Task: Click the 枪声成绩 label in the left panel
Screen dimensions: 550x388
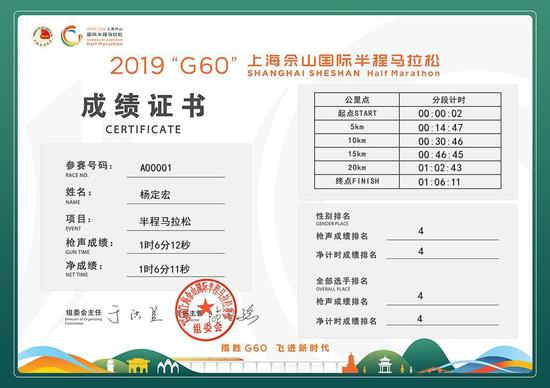Action: click(x=89, y=242)
